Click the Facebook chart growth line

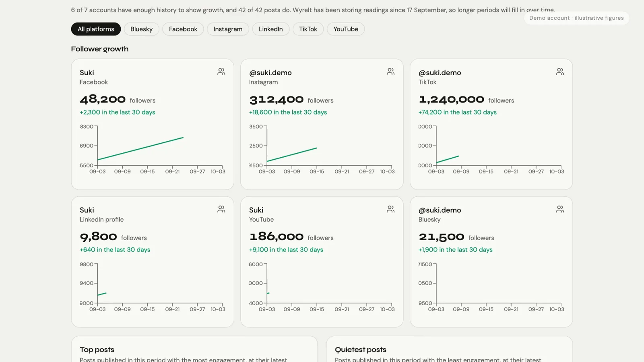pos(140,149)
